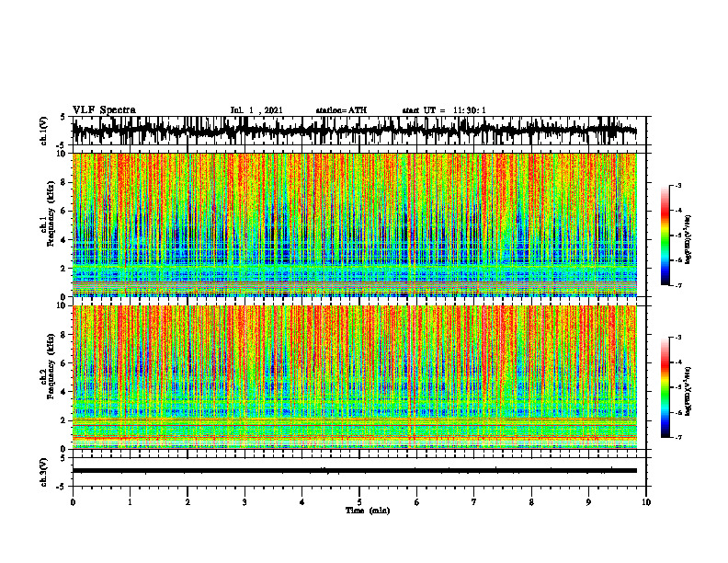The image size is (728, 563).
Task: Click the time-axis tick label "9"
Action: click(588, 502)
